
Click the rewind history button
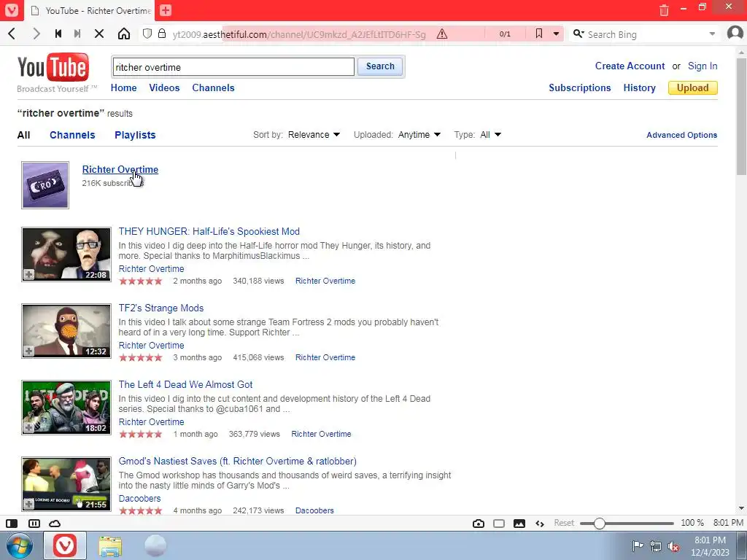click(x=58, y=34)
